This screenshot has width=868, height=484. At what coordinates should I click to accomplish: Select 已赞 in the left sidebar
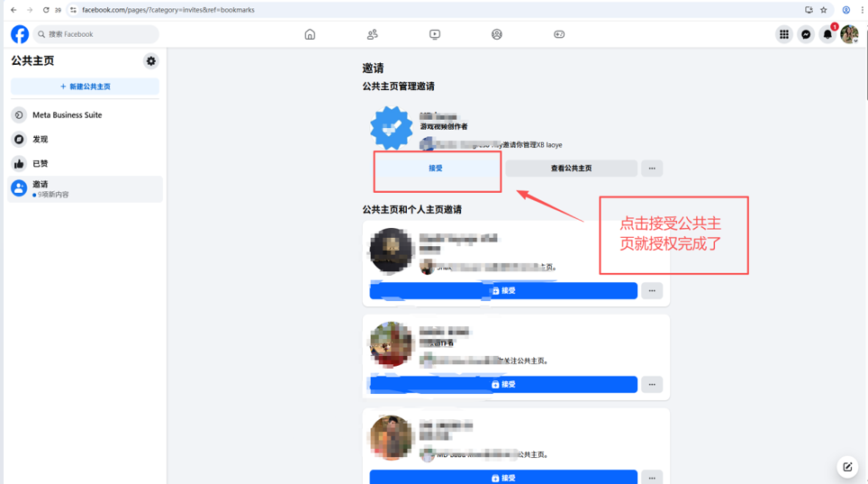[x=40, y=164]
